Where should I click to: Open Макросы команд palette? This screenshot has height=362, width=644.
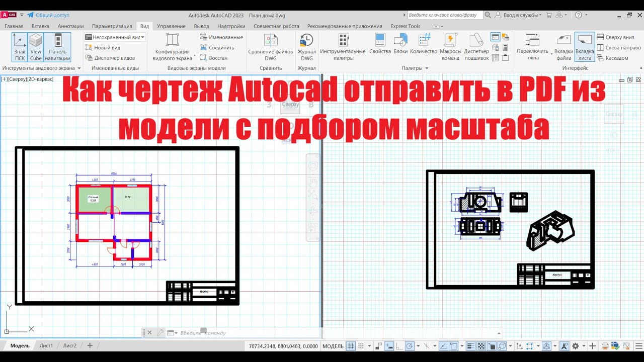point(450,47)
